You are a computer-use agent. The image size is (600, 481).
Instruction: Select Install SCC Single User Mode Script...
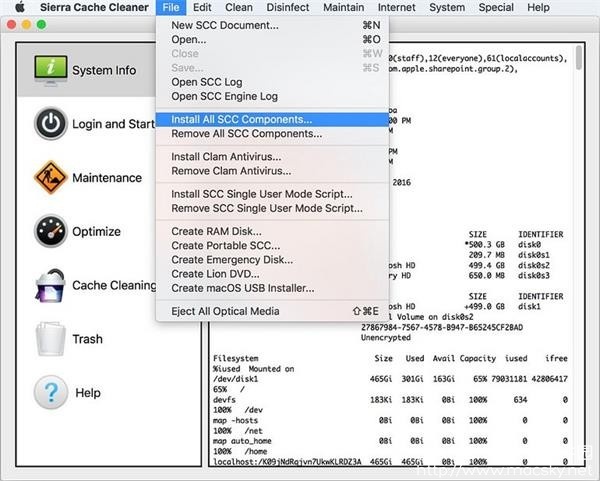click(x=272, y=194)
